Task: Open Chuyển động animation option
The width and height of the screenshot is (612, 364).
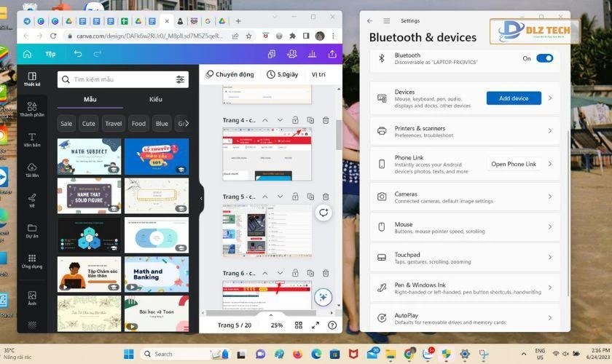Action: point(230,74)
